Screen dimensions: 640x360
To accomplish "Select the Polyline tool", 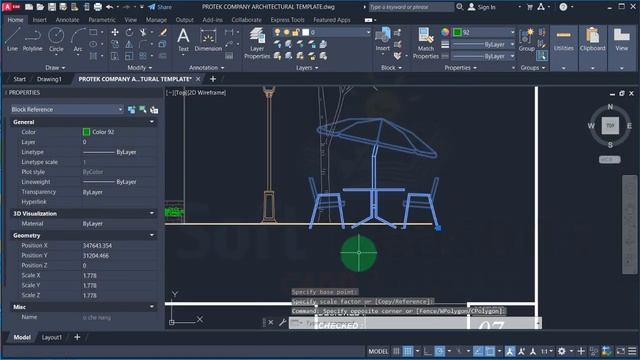I will 32,39.
